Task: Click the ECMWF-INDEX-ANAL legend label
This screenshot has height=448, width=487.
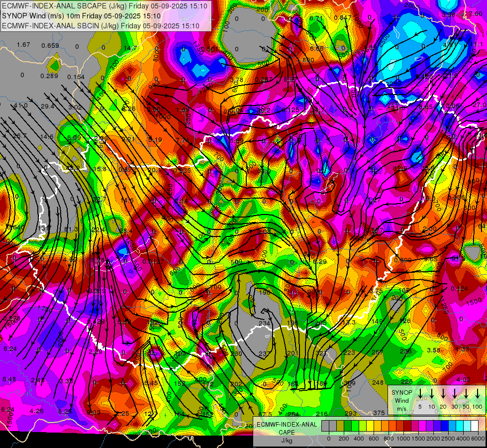Action: (x=287, y=425)
